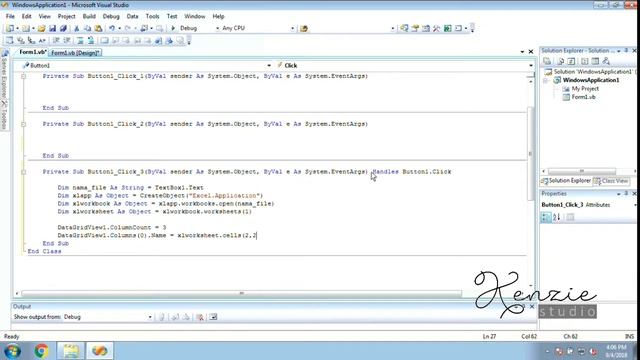
Task: Click the Find in Files icon after Any CPU
Action: (x=304, y=29)
